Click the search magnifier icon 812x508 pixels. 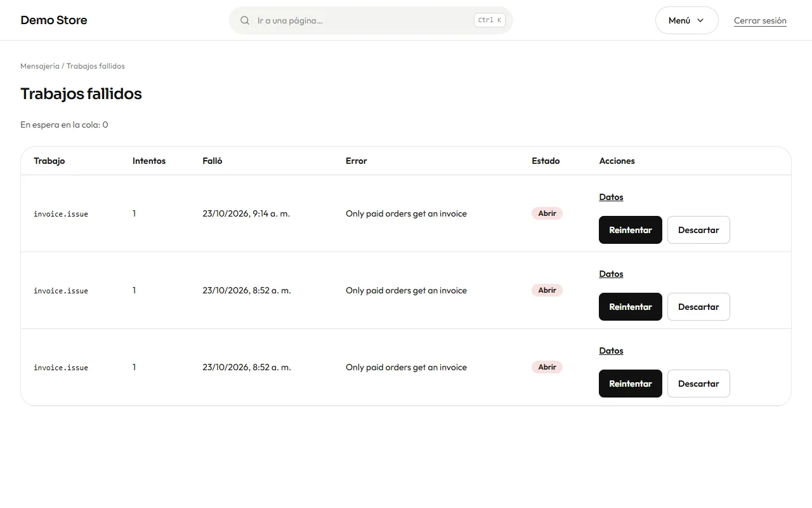pos(245,20)
